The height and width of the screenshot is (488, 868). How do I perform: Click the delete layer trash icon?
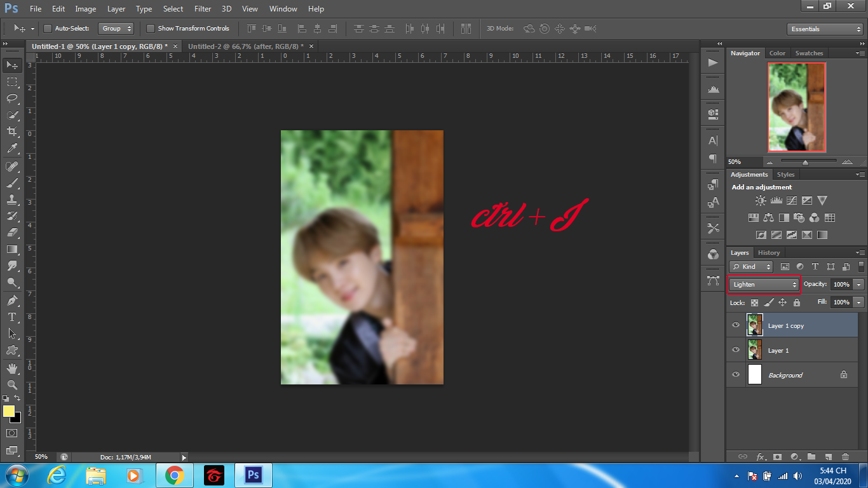pyautogui.click(x=845, y=456)
